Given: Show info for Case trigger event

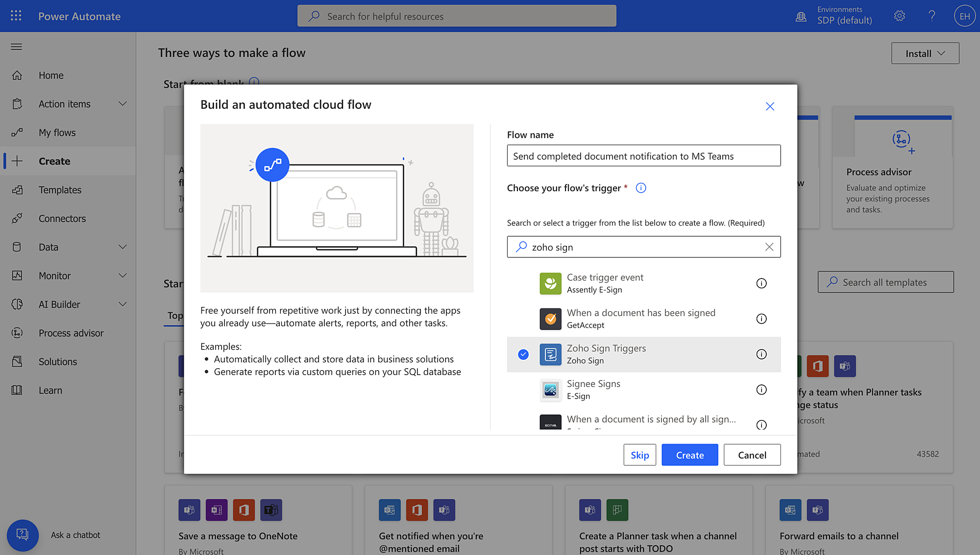Looking at the screenshot, I should point(761,283).
